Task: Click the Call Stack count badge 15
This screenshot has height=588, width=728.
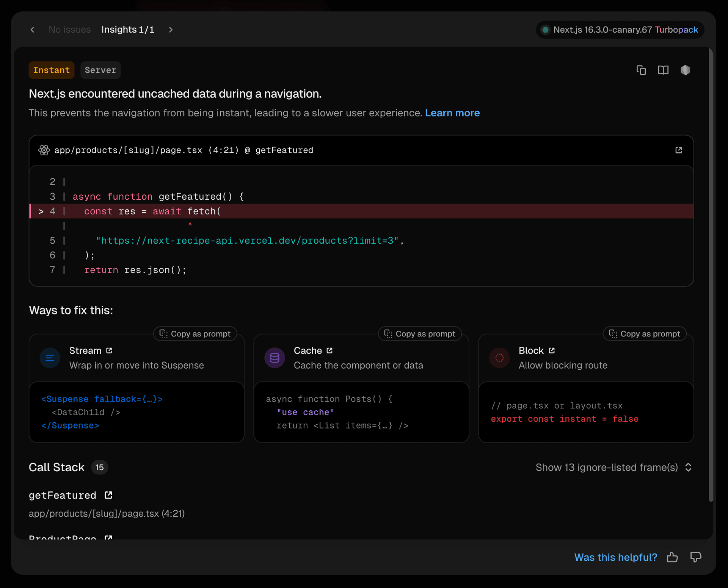Action: coord(100,467)
